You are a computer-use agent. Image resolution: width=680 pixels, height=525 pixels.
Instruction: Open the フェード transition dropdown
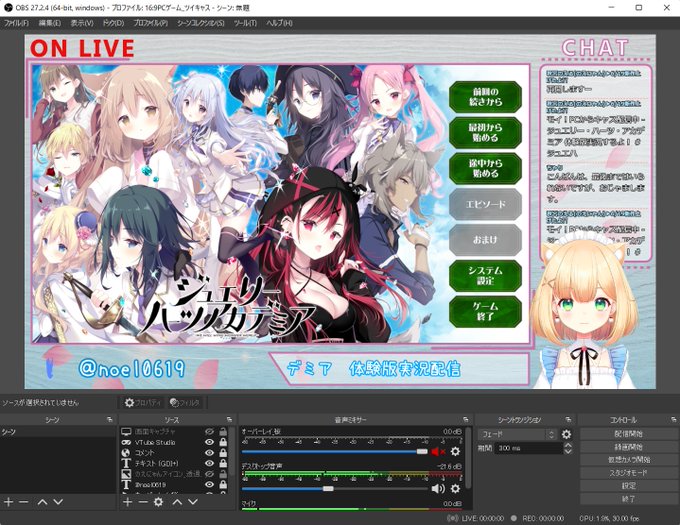pyautogui.click(x=517, y=434)
